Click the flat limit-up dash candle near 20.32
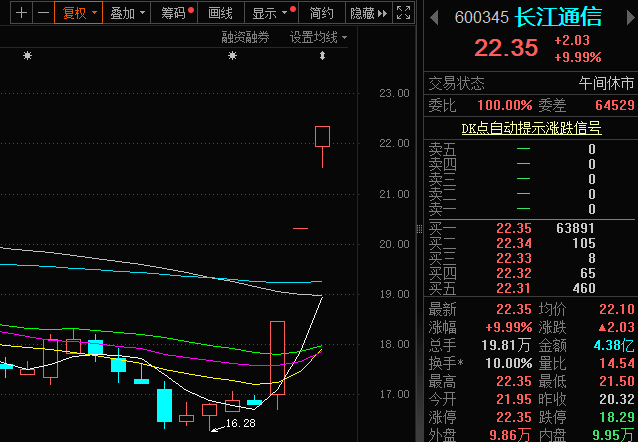 coord(300,228)
